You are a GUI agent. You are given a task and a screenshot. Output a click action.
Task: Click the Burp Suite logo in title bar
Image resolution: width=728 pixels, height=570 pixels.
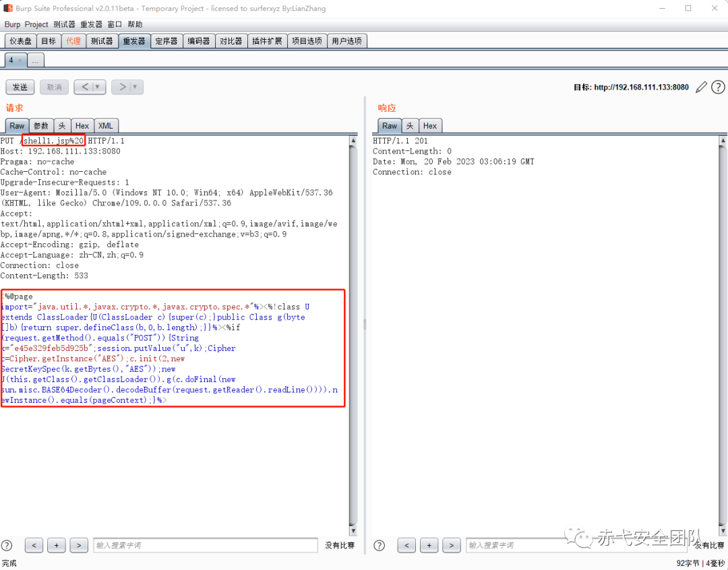(8, 8)
